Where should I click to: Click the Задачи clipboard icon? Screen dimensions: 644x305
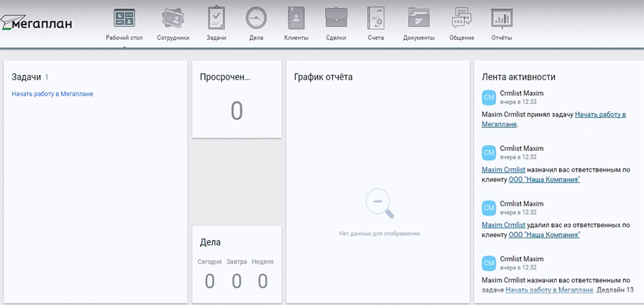coord(216,19)
